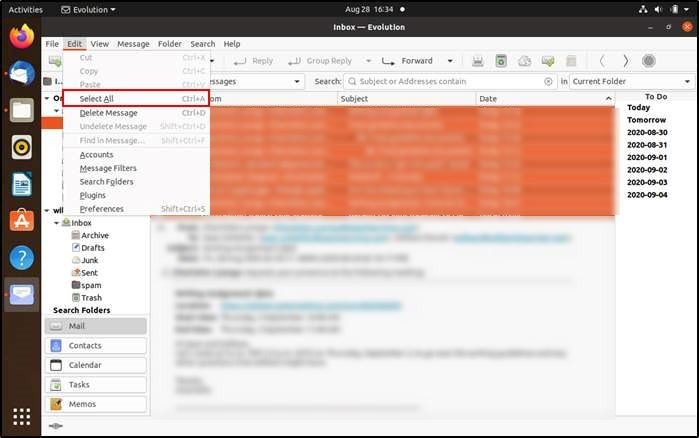
Task: Sort messages by the Subject column header
Action: coord(406,99)
